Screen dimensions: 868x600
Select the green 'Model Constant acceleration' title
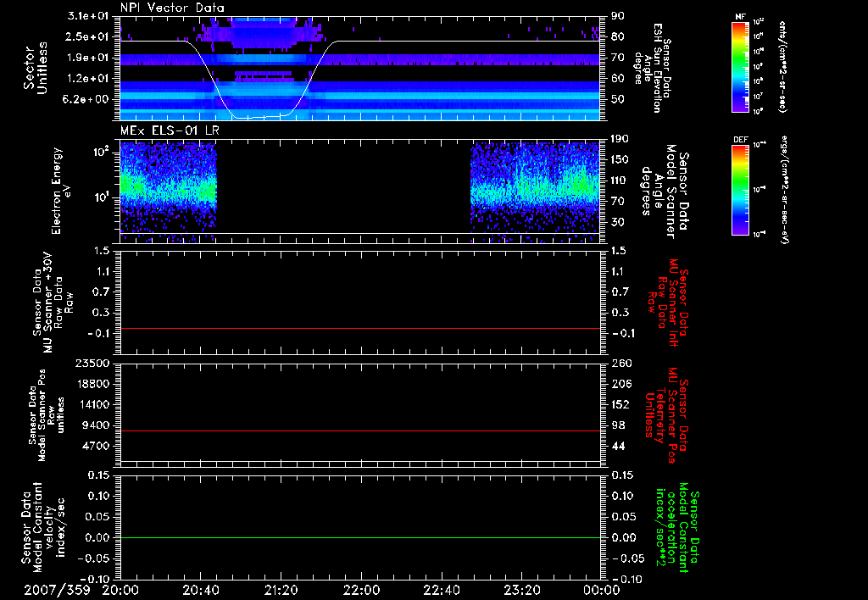click(x=676, y=527)
